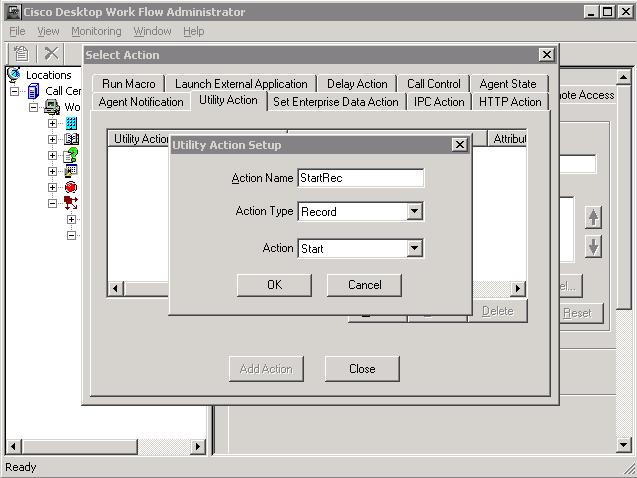Screen dimensions: 637x478
Task: Click the tree pane horizontal scrollbar thumb
Action: click(x=80, y=446)
